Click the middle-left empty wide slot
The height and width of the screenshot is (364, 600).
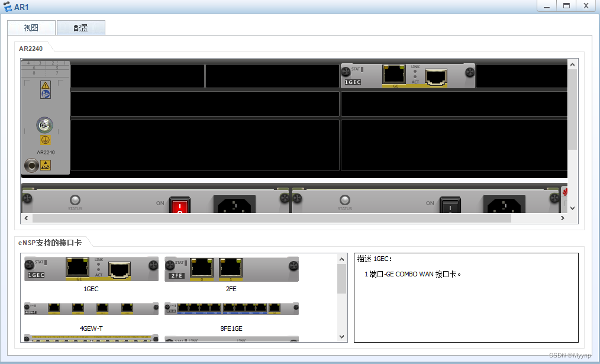(205, 104)
